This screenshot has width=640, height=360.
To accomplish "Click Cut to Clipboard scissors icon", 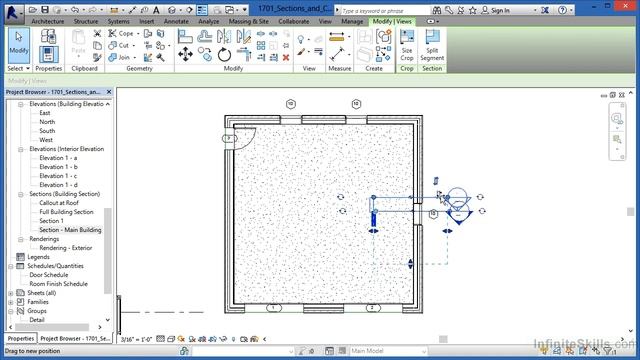I will point(97,33).
